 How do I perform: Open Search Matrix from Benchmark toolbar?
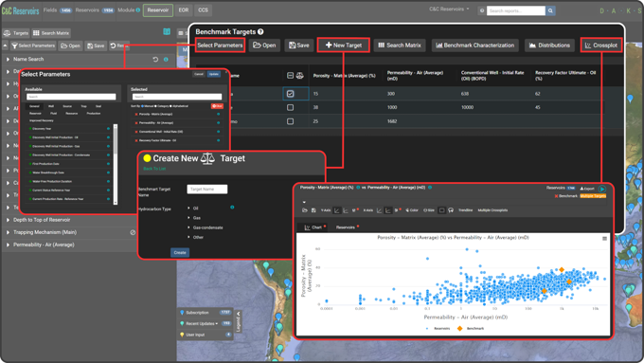coord(400,45)
